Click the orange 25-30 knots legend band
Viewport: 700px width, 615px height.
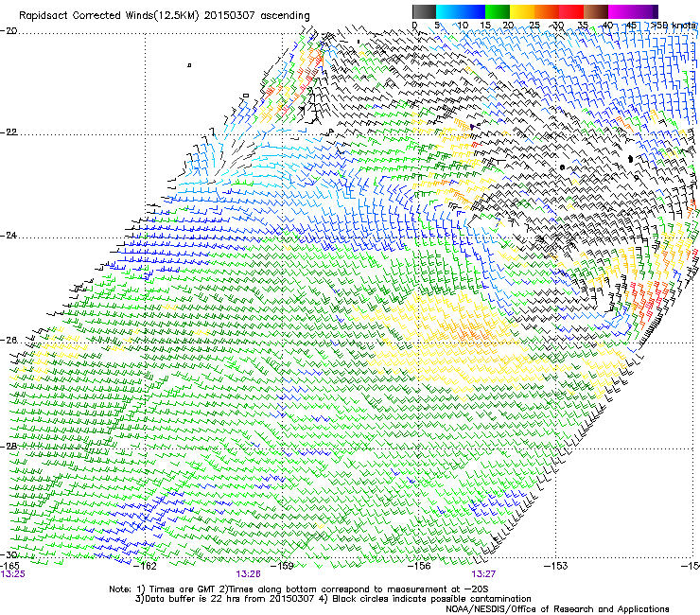(x=547, y=11)
